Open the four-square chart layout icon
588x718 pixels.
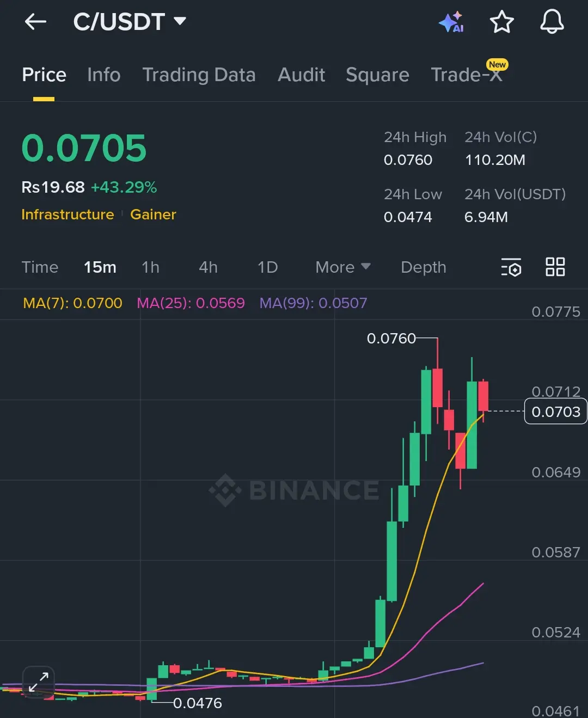tap(555, 267)
